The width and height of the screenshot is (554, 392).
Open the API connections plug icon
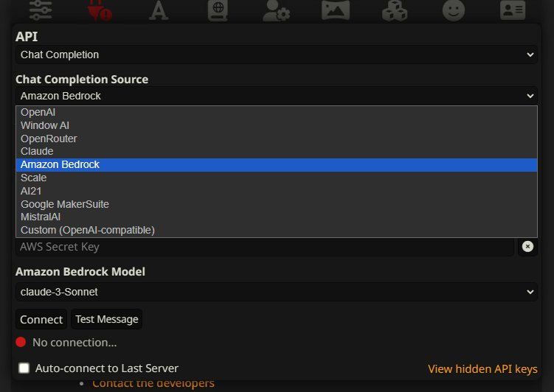point(100,10)
